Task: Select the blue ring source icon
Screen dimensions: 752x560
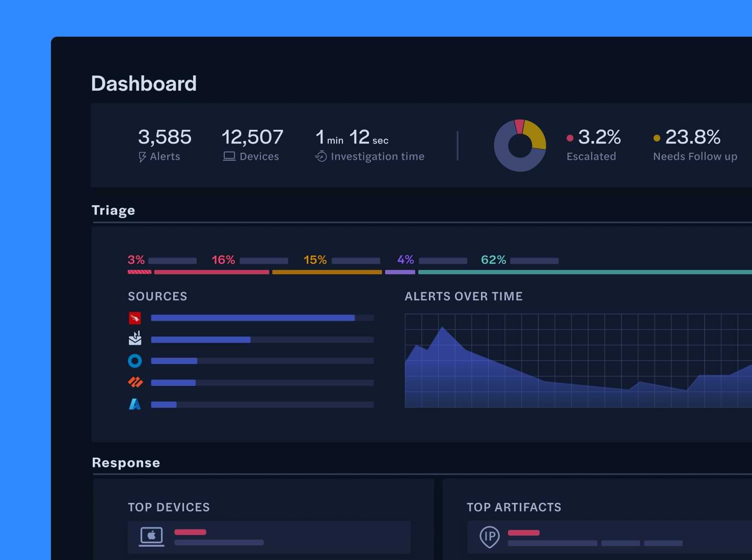Action: (x=135, y=361)
